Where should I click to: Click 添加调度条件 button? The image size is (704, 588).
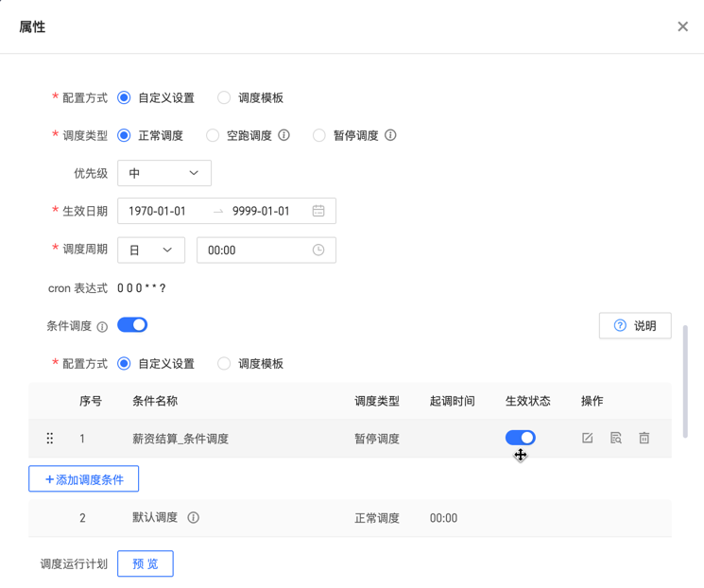click(83, 479)
